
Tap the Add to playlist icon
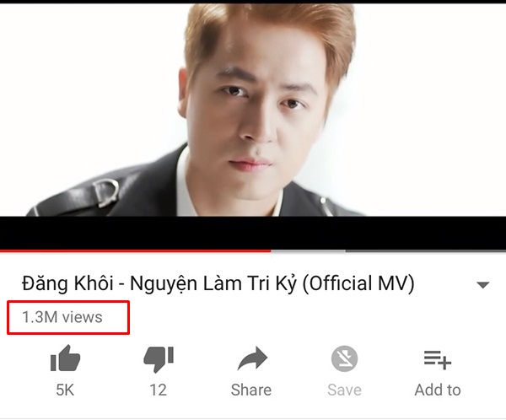tap(438, 359)
